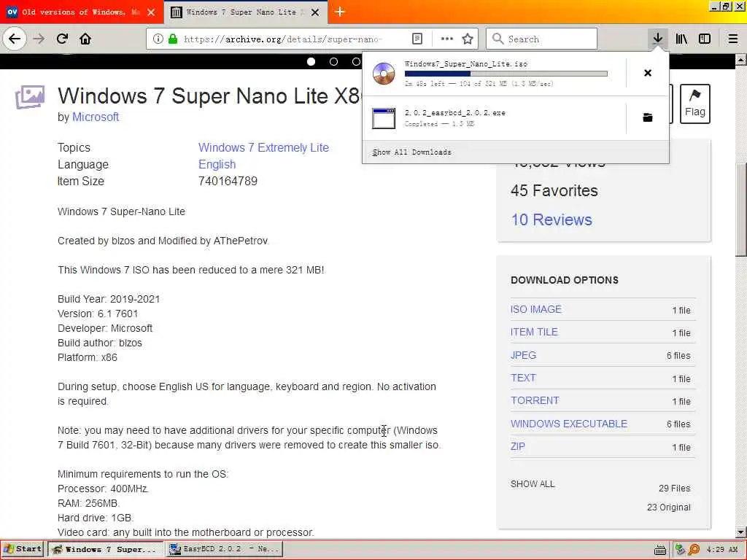Close the Old versions of Windows tab

151,12
